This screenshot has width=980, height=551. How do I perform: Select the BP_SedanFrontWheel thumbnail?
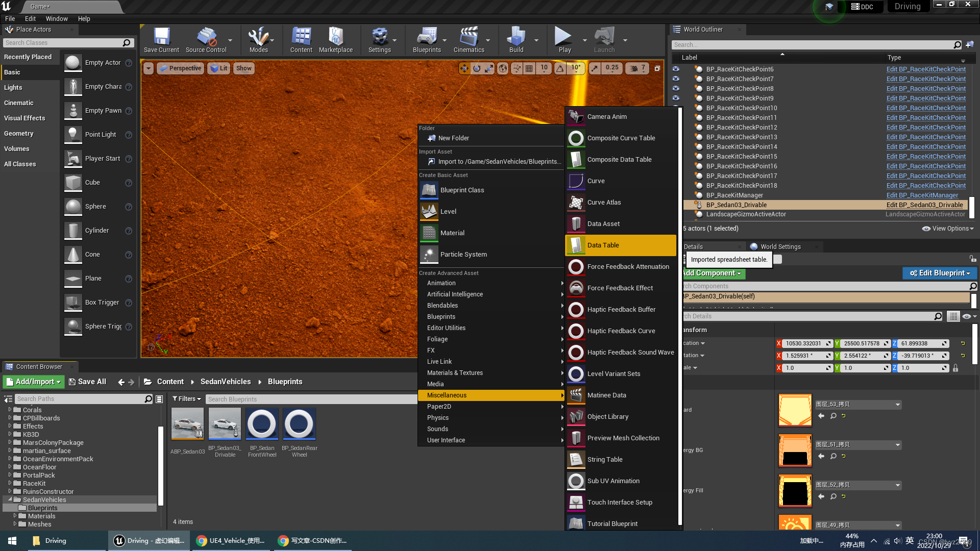click(262, 424)
